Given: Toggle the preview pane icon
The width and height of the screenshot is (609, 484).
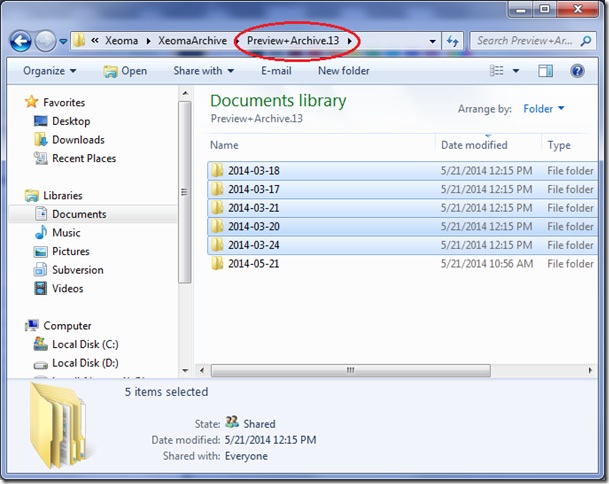Looking at the screenshot, I should coord(545,71).
